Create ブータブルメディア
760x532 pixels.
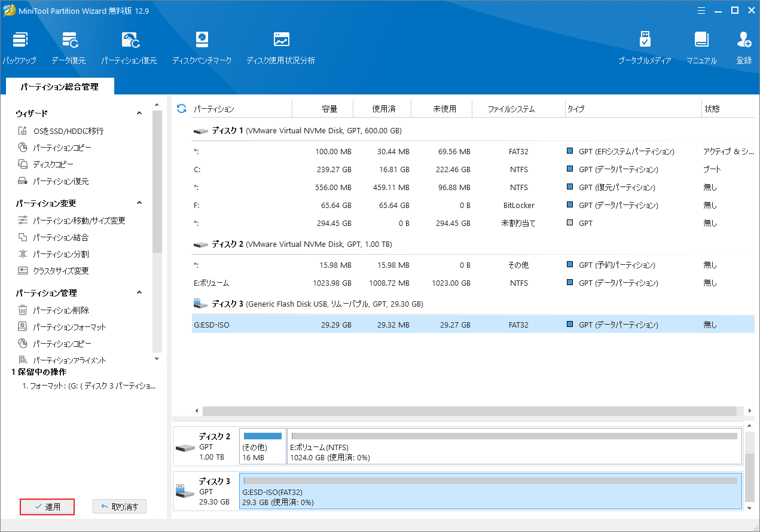click(x=645, y=48)
